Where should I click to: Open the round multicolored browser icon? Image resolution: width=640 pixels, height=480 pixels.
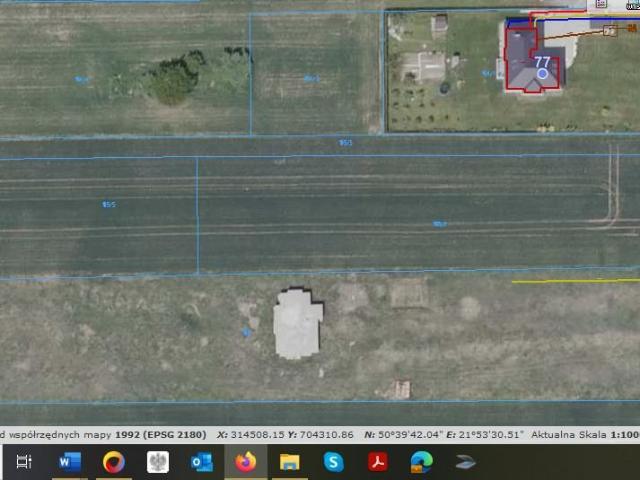[113, 462]
